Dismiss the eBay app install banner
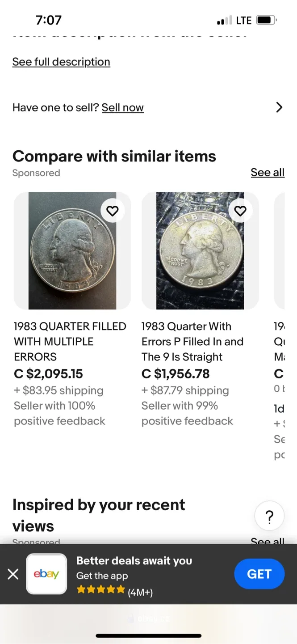 pos(13,574)
